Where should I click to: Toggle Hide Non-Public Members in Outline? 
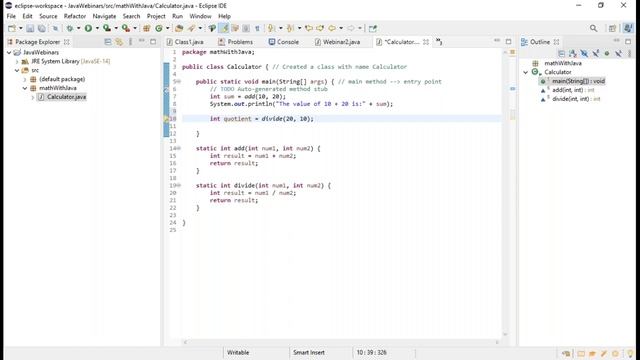tap(607, 53)
